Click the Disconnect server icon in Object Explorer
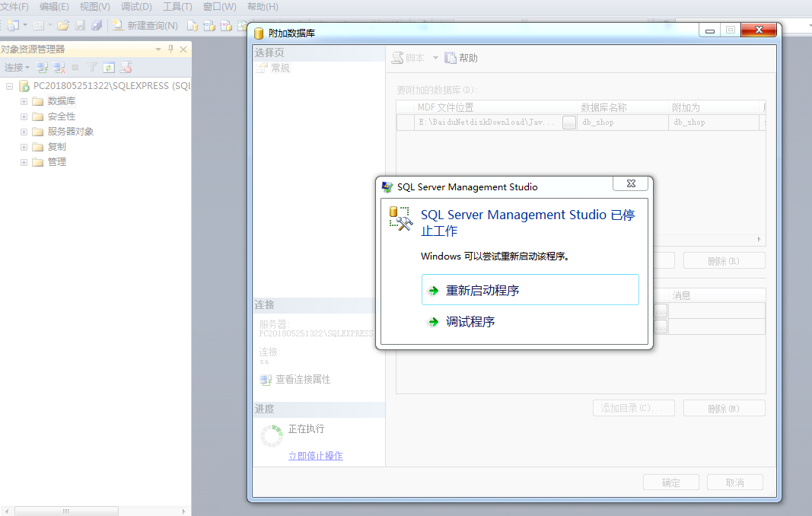The height and width of the screenshot is (516, 812). pyautogui.click(x=59, y=67)
